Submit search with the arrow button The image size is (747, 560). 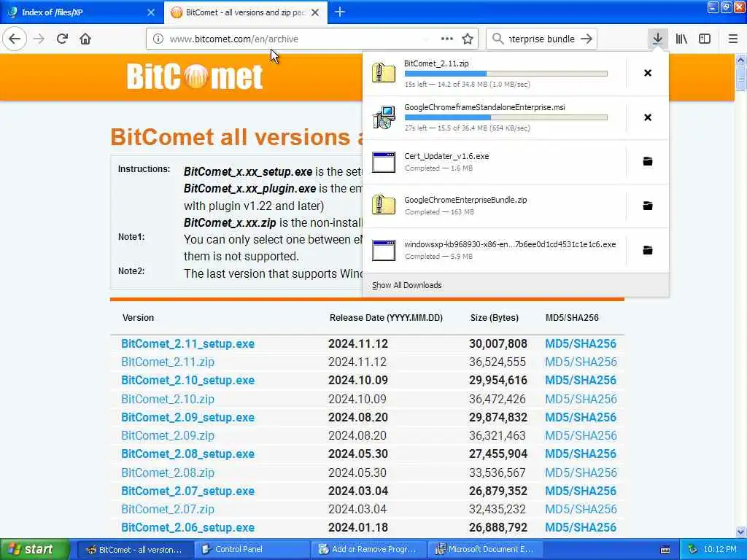(587, 39)
